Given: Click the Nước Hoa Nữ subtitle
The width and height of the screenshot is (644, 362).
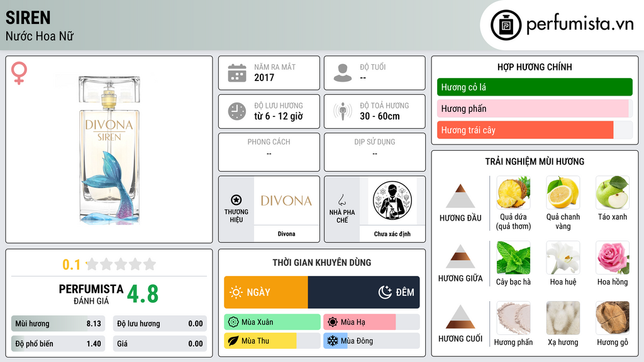Looking at the screenshot, I should (x=40, y=36).
